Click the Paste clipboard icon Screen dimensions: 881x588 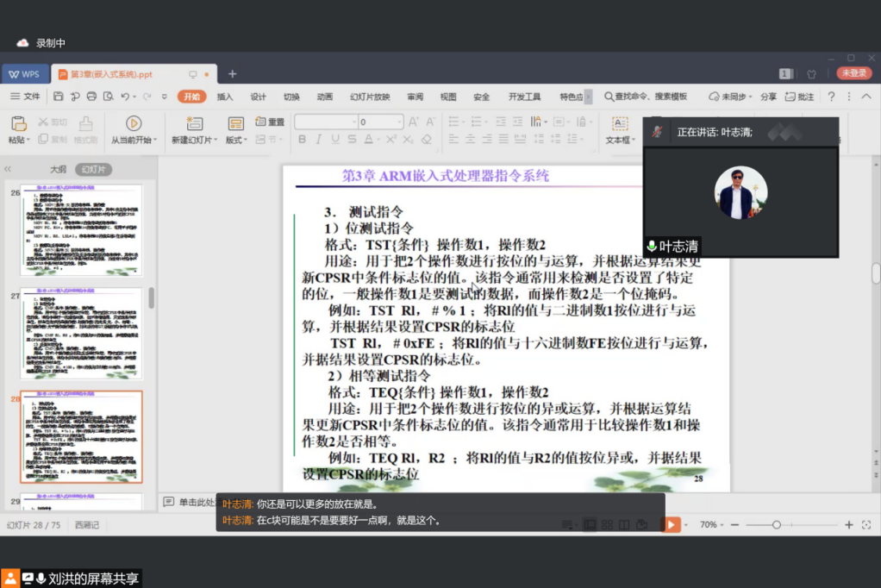point(19,123)
